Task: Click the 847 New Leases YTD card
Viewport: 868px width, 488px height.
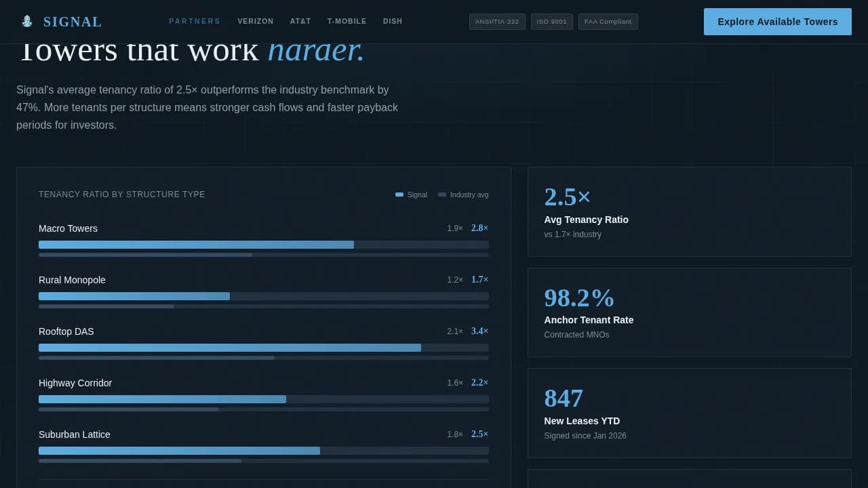Action: [x=689, y=413]
